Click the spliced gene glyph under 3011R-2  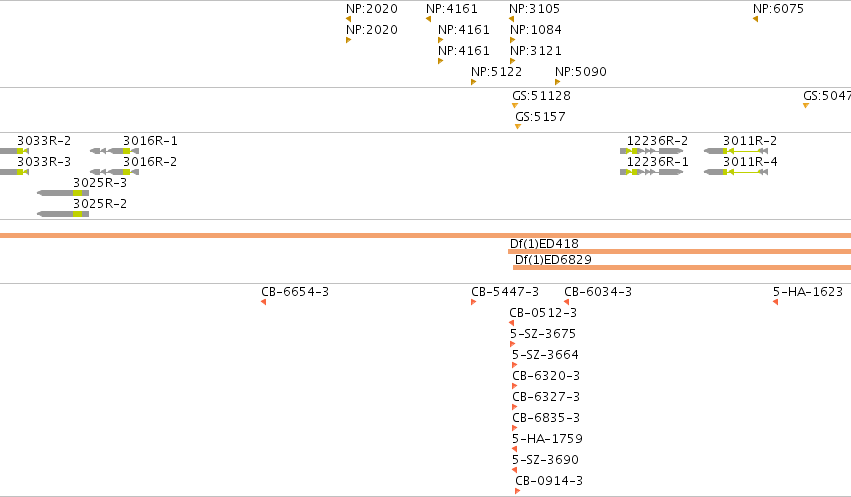click(736, 151)
